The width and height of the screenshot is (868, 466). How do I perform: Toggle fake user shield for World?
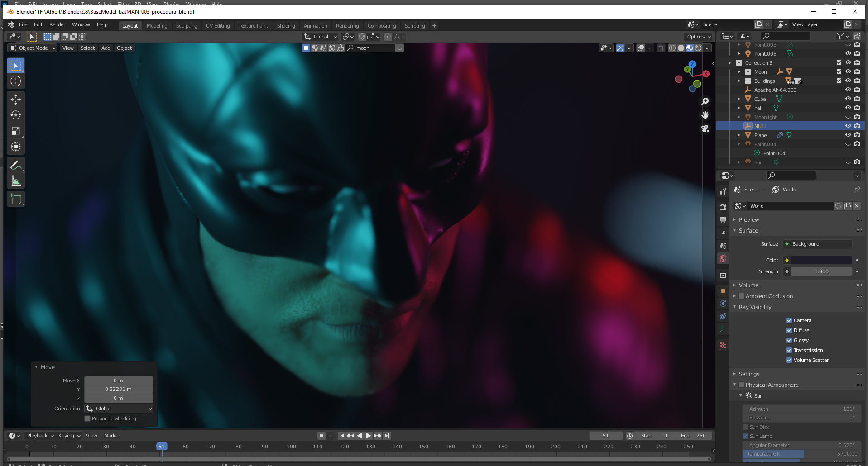pos(839,206)
